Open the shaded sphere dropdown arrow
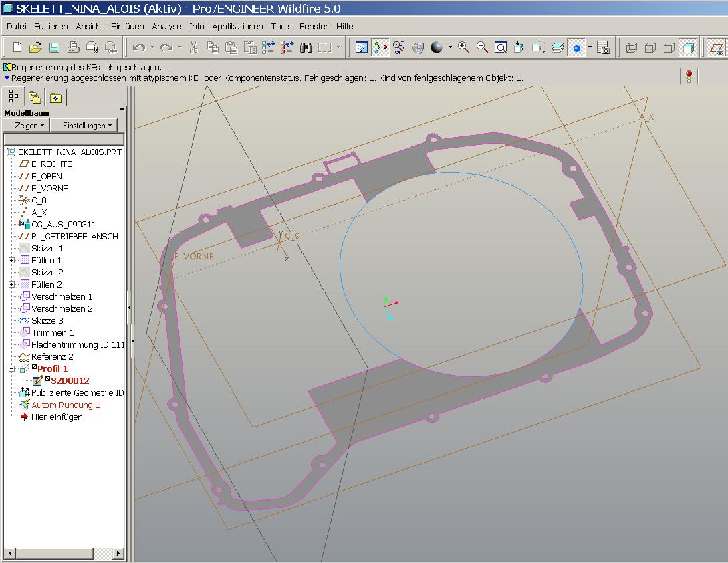This screenshot has height=563, width=728. pyautogui.click(x=450, y=47)
